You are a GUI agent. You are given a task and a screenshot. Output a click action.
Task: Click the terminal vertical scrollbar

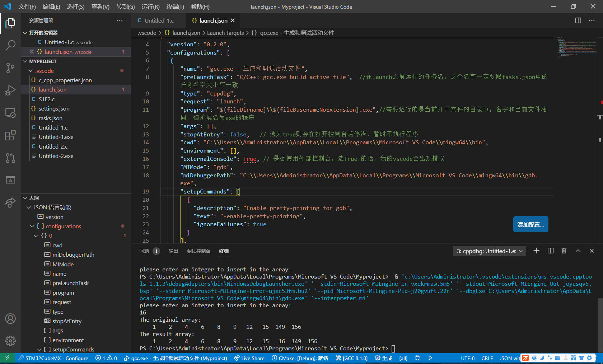pyautogui.click(x=600, y=325)
